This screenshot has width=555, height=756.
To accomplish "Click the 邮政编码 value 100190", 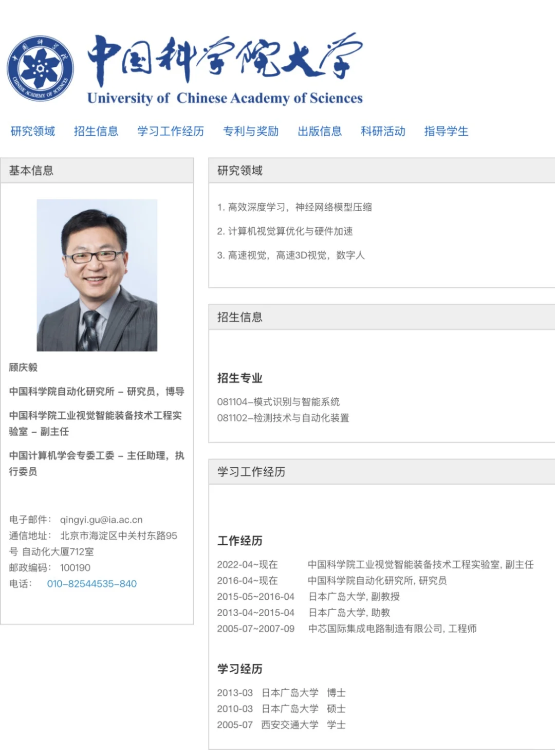I will [75, 567].
